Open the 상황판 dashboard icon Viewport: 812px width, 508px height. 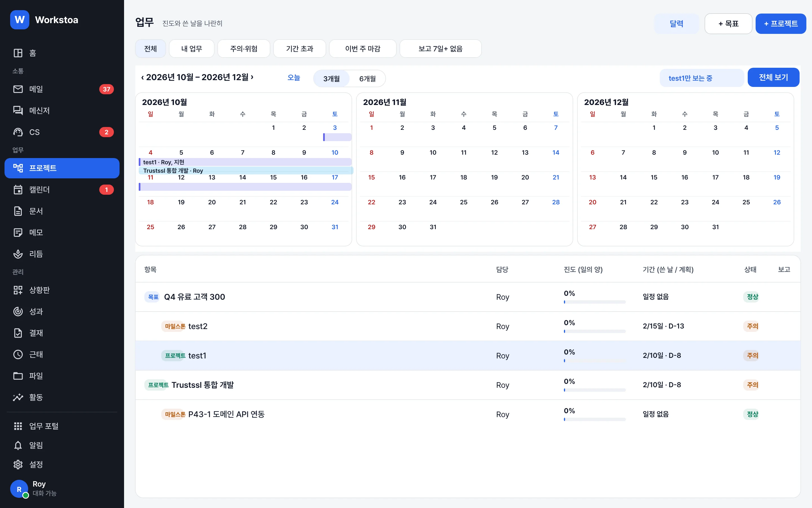18,290
